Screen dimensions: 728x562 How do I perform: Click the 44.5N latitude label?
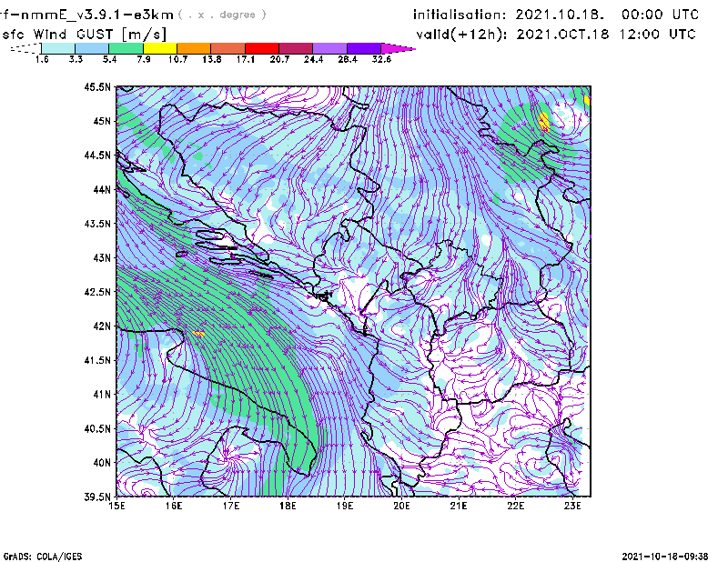(x=97, y=155)
